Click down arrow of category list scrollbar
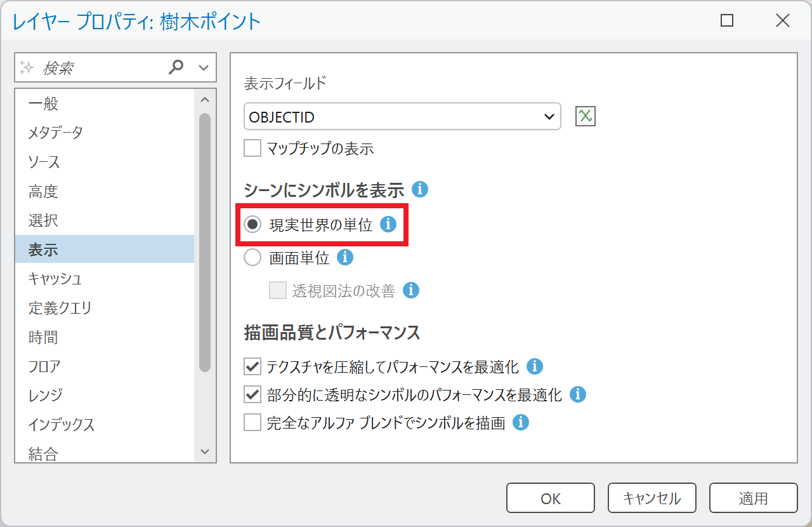 204,451
